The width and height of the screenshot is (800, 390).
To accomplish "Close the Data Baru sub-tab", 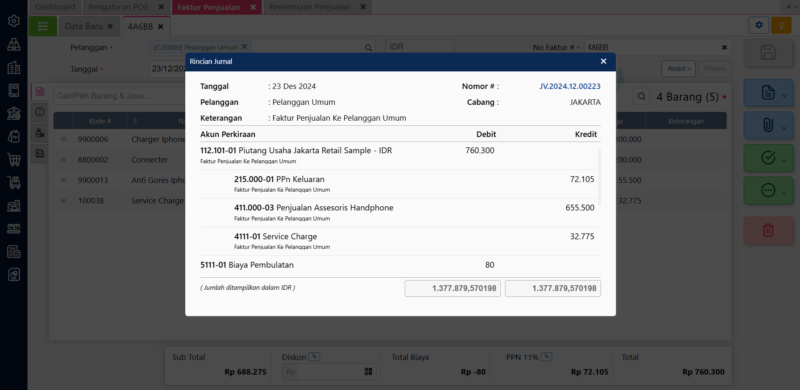I will [x=111, y=26].
